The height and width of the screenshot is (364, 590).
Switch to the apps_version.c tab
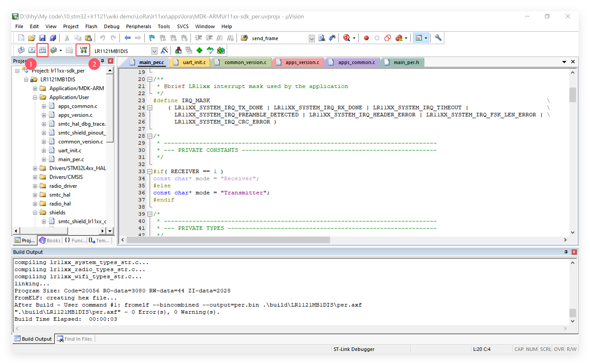tap(298, 62)
